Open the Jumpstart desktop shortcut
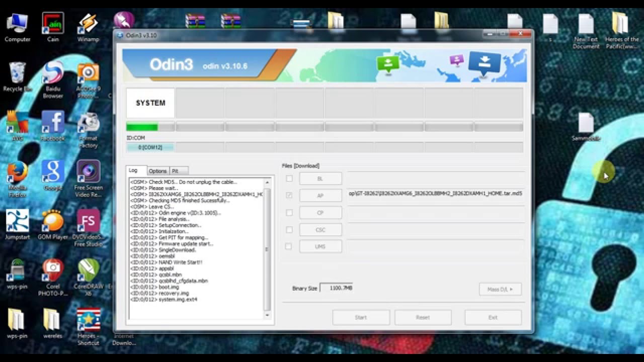644x362 pixels. [x=17, y=224]
